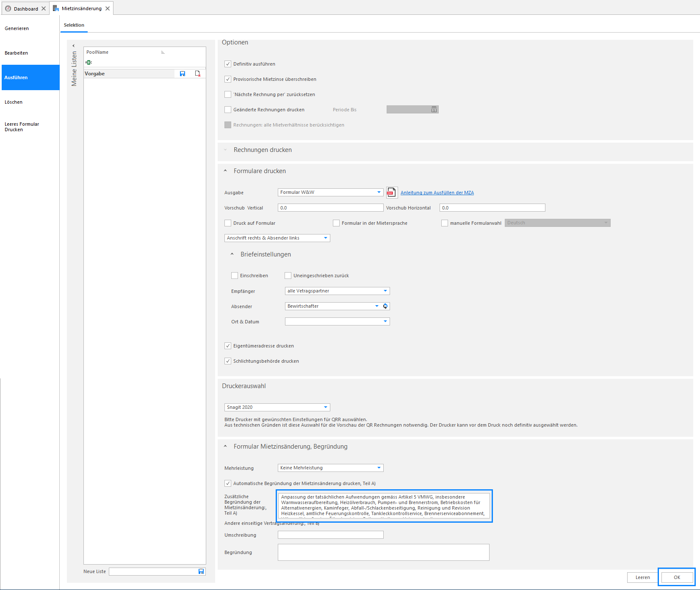The image size is (700, 590).
Task: Open the Ausgabe Formular W&W dropdown
Action: 330,192
